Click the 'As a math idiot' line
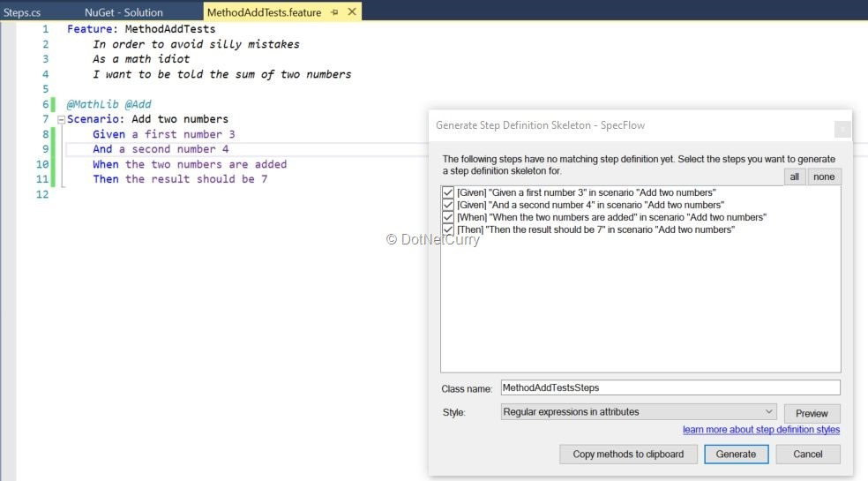 141,59
